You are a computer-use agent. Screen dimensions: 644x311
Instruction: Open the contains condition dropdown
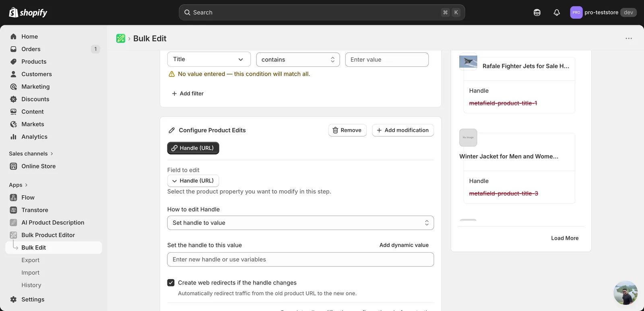(x=298, y=60)
